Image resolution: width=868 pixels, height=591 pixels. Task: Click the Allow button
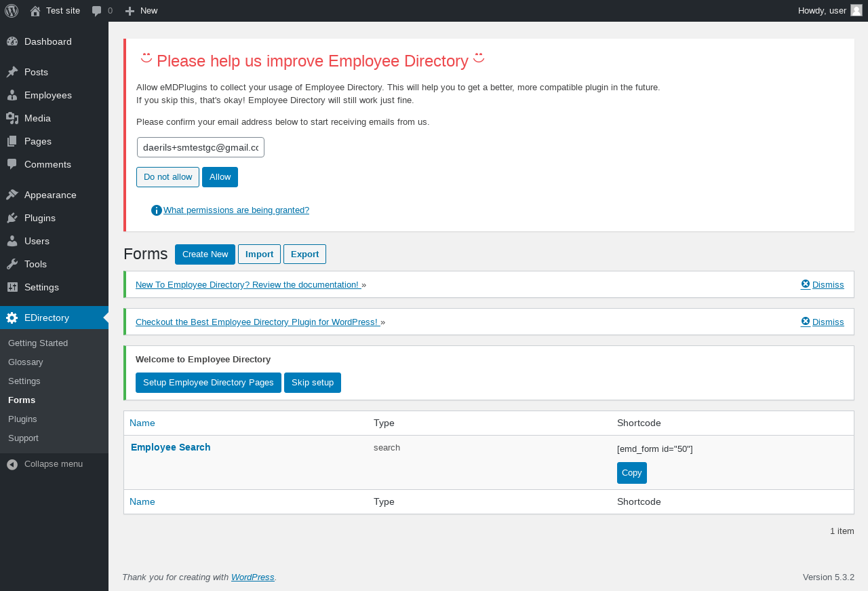pyautogui.click(x=220, y=177)
